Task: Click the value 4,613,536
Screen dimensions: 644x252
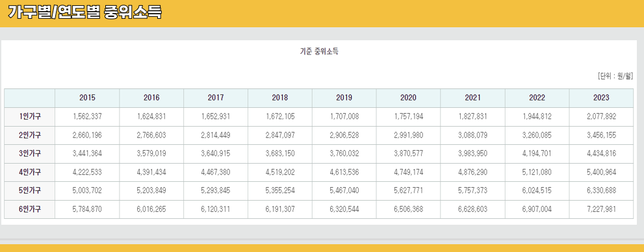Action: coord(344,172)
